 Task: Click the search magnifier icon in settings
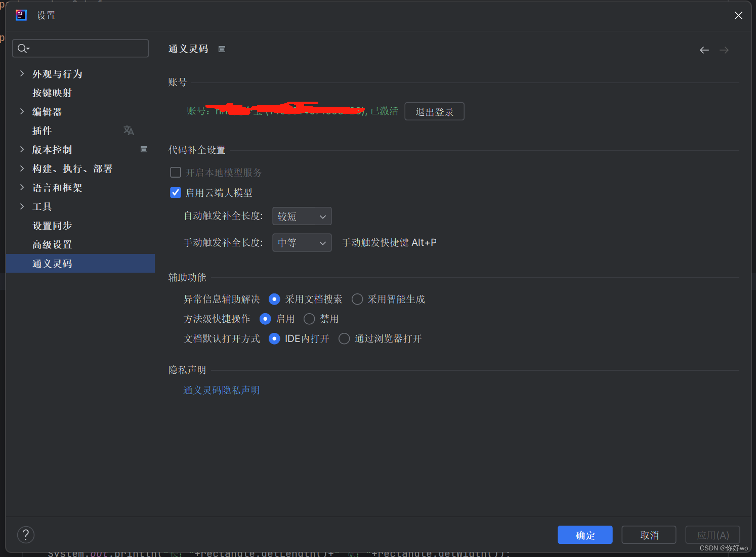pos(23,49)
